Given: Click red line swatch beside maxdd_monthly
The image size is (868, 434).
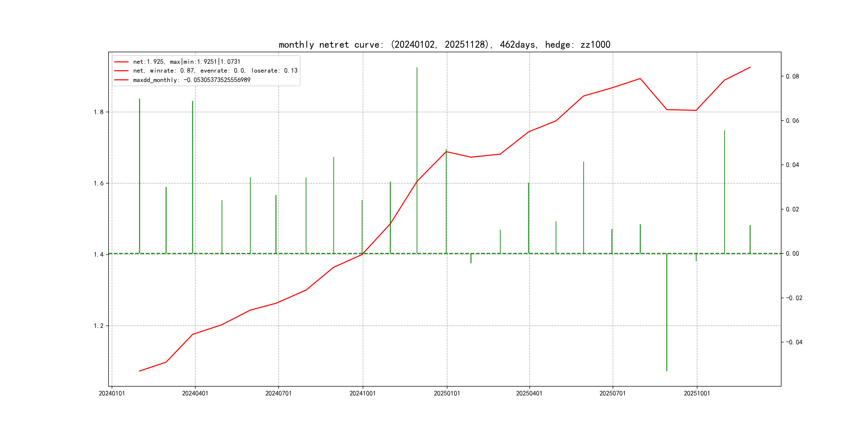Looking at the screenshot, I should [121, 80].
